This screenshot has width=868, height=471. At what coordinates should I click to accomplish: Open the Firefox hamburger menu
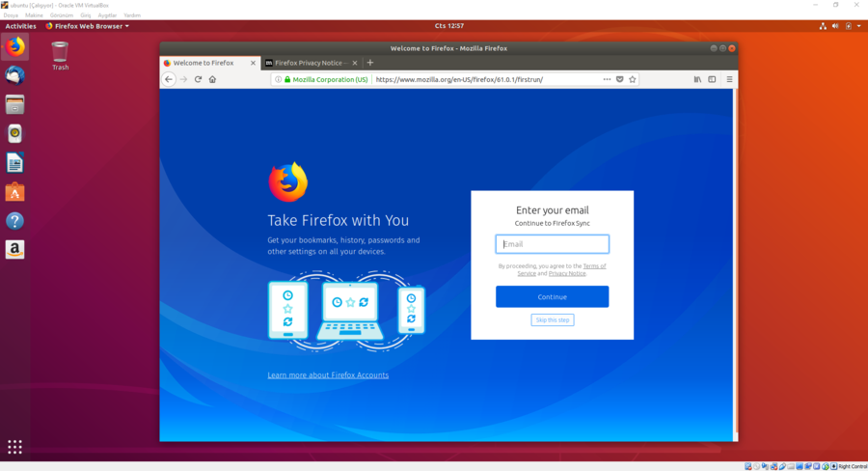(729, 79)
